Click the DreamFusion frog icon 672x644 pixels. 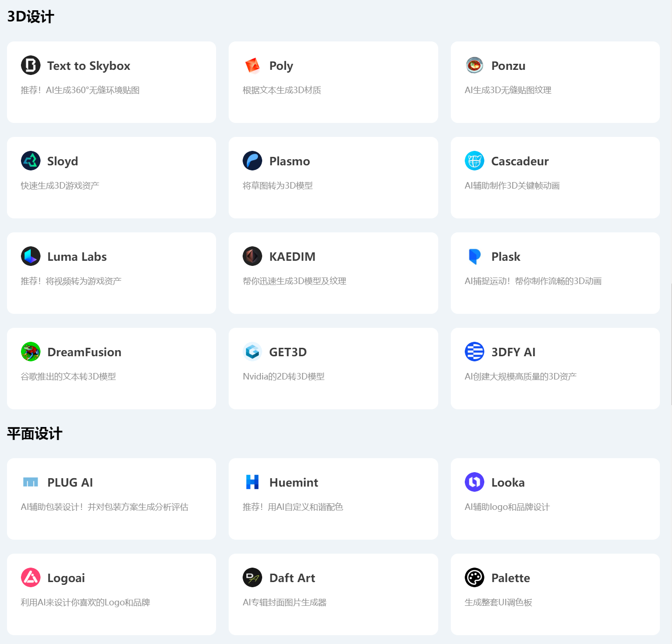tap(31, 352)
